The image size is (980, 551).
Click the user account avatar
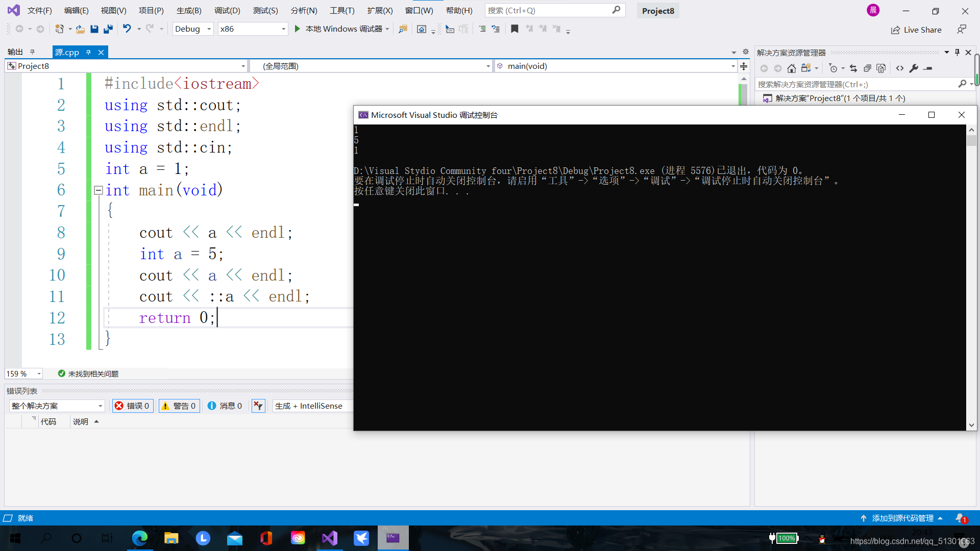[873, 10]
